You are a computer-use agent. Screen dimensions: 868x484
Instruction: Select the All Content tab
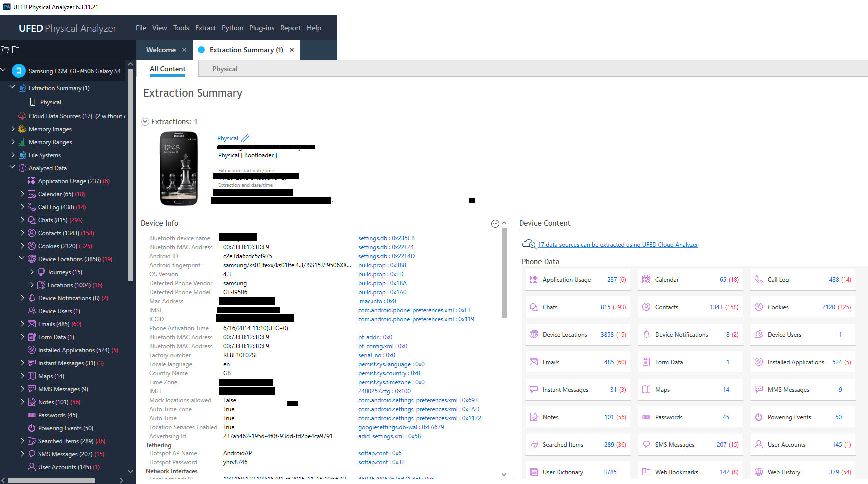(x=168, y=69)
